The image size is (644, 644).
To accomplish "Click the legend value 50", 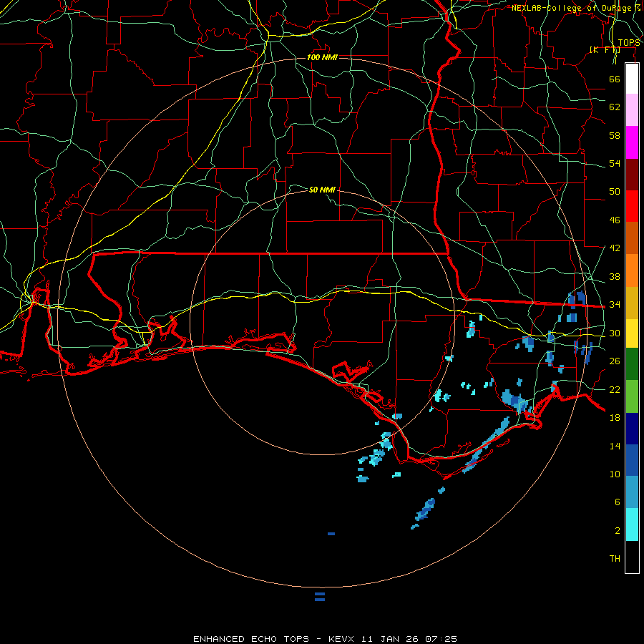I will pos(615,191).
